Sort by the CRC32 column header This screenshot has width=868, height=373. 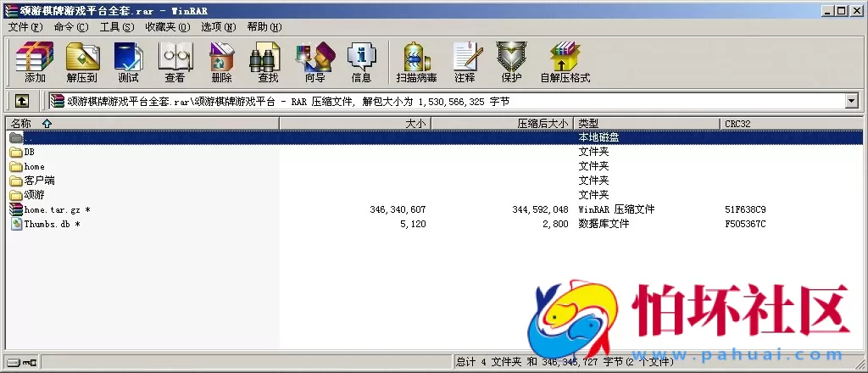[792, 124]
